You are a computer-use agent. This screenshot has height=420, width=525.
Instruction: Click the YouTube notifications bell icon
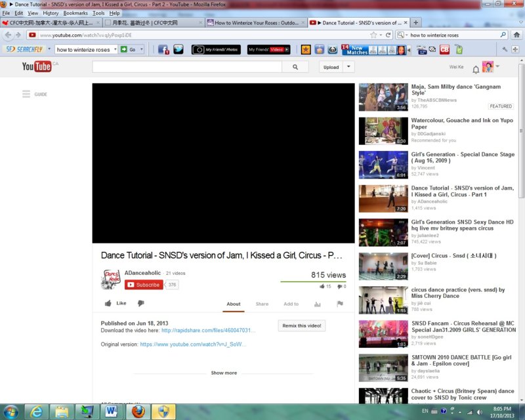[476, 68]
